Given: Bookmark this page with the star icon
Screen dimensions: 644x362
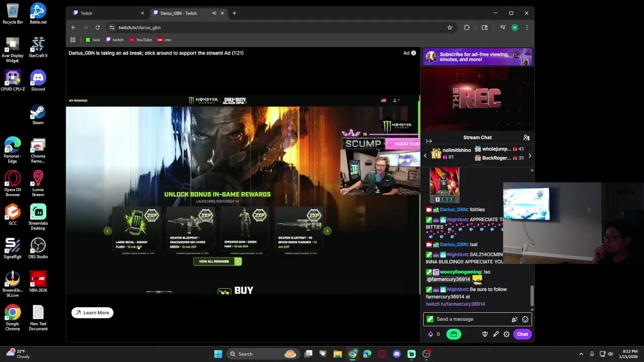Looking at the screenshot, I should 450,28.
